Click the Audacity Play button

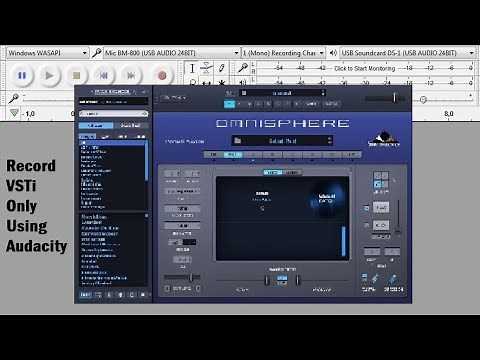coord(49,76)
